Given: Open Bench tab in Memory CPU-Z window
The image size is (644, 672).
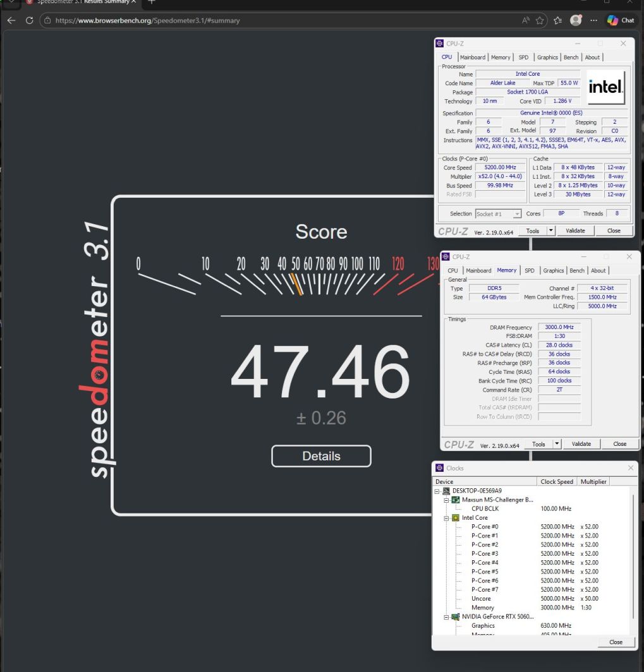Looking at the screenshot, I should pos(576,270).
